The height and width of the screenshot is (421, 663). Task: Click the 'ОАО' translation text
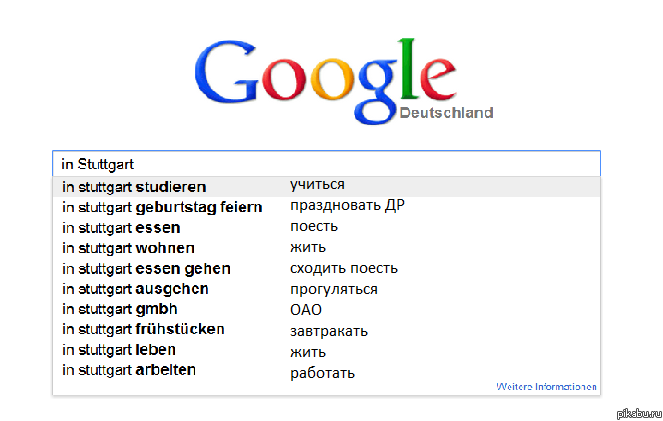click(306, 310)
